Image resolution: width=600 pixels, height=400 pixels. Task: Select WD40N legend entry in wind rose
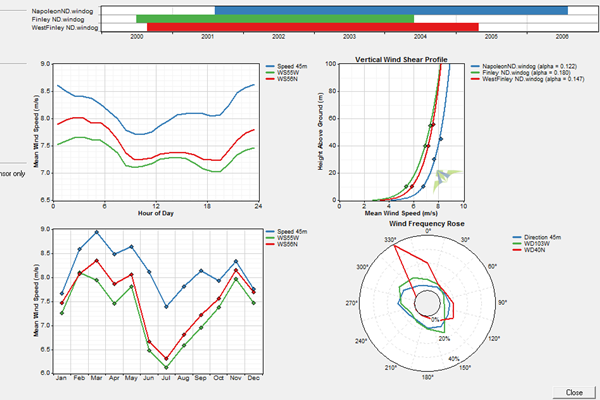(x=516, y=251)
